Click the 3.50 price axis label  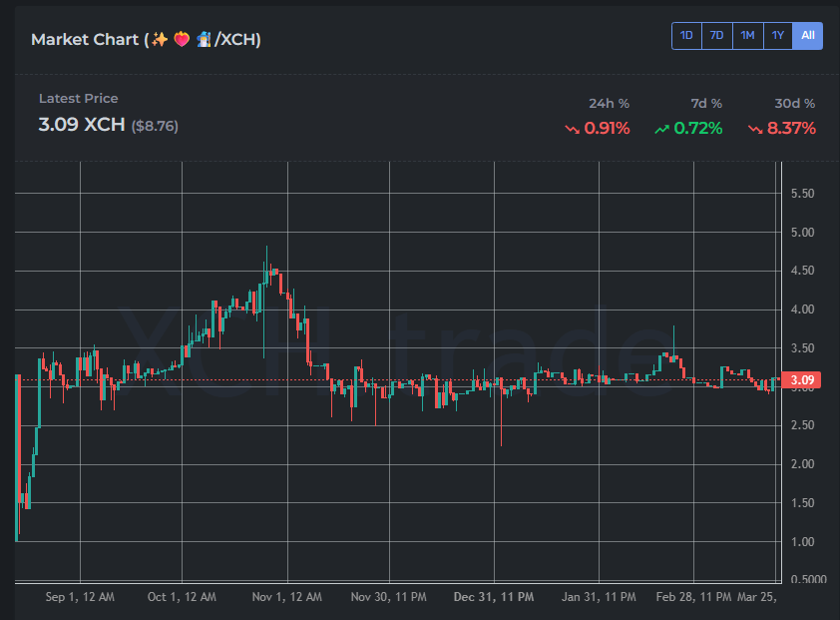click(802, 348)
